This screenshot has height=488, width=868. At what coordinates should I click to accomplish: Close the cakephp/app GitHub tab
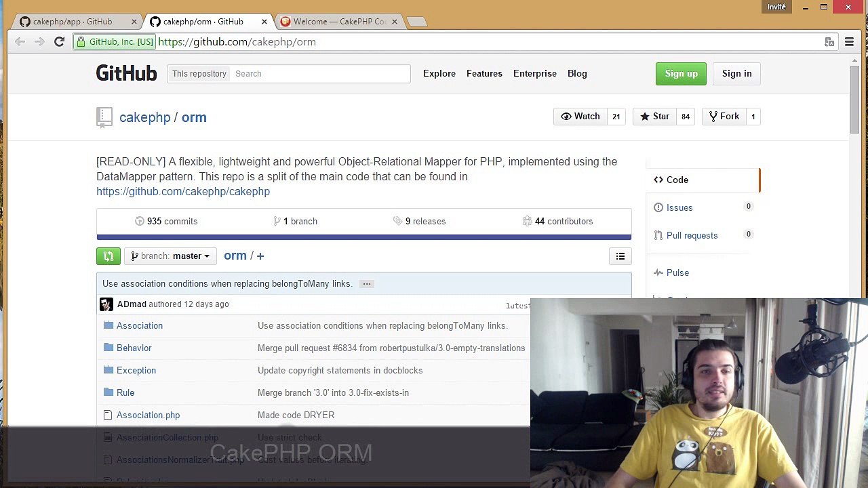coord(134,22)
